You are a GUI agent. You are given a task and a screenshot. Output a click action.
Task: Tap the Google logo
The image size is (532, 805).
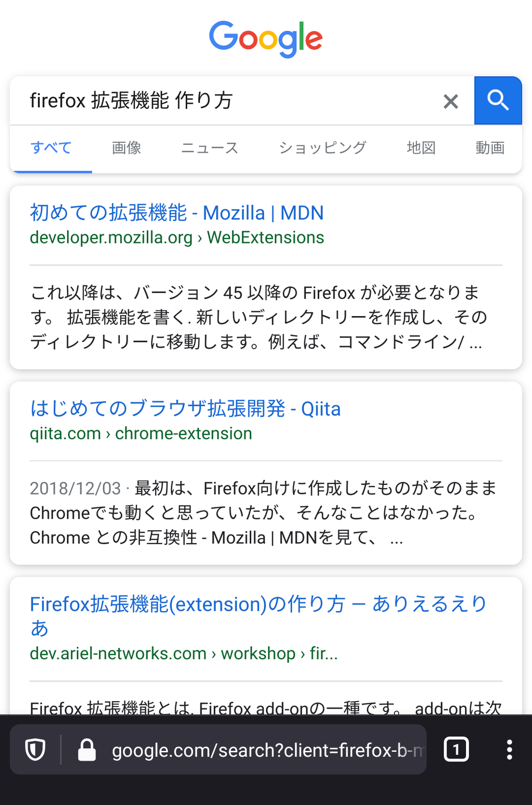pos(266,39)
